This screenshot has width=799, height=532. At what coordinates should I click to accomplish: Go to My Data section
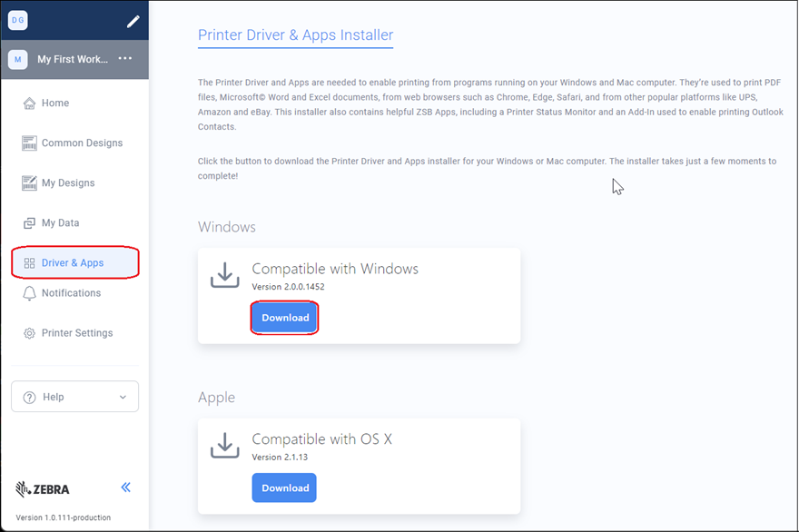point(60,223)
